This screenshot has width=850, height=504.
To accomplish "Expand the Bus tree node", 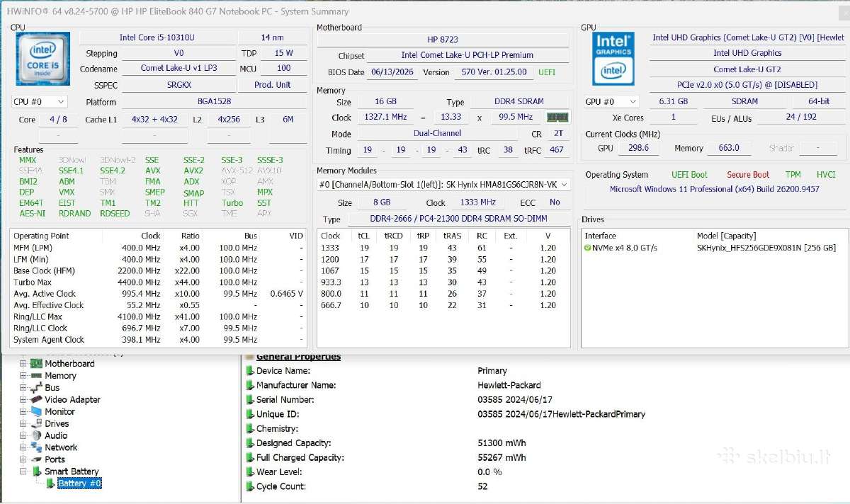I will 23,388.
